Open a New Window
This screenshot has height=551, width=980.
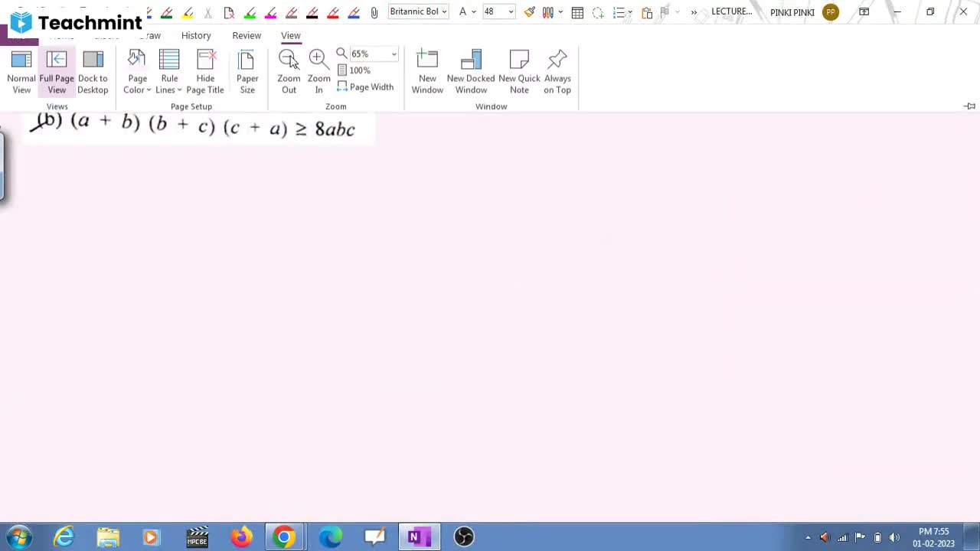point(427,73)
